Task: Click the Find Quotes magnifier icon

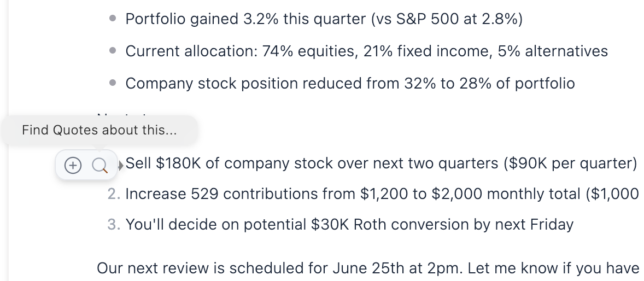Action: click(99, 165)
